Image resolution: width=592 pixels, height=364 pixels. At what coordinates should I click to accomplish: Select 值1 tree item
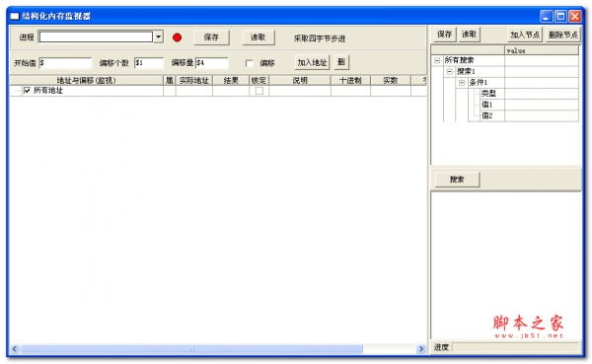click(x=487, y=105)
